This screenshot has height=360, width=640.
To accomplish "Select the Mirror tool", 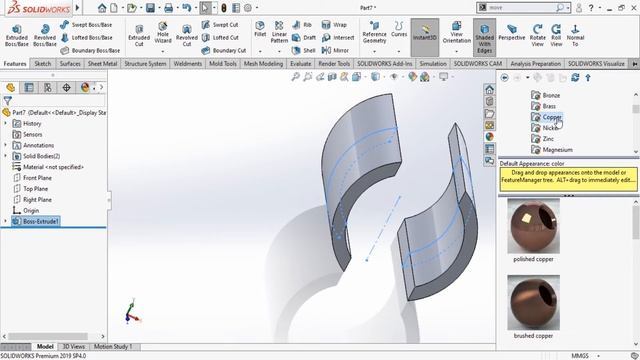I will (x=335, y=51).
